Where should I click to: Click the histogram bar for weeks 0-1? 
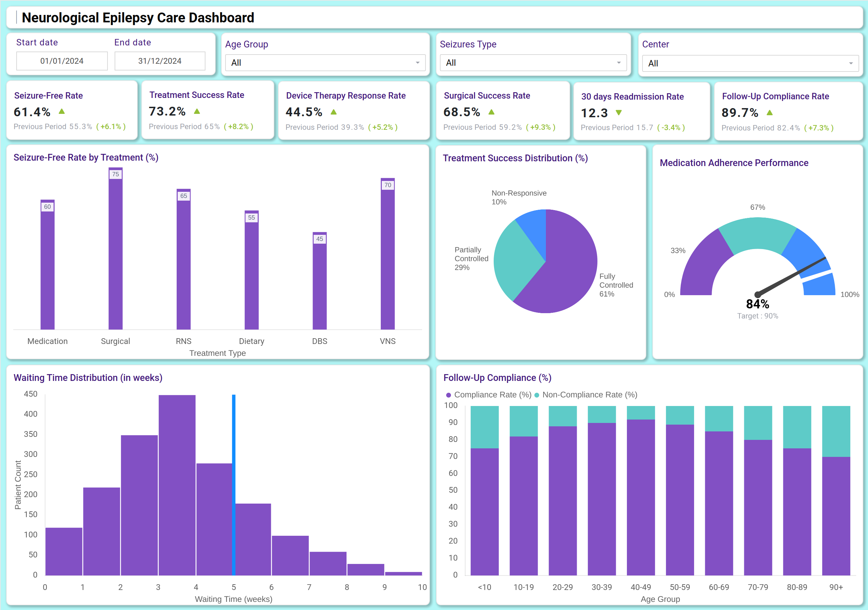pyautogui.click(x=64, y=552)
